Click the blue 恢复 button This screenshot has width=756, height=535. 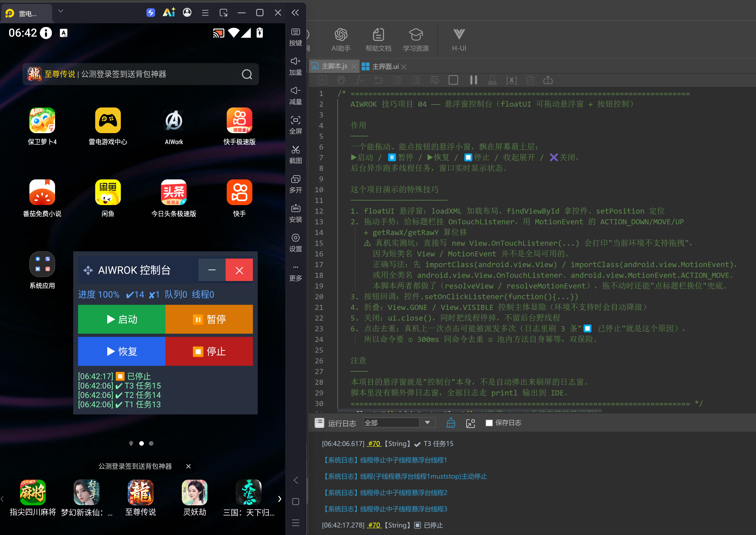[122, 351]
